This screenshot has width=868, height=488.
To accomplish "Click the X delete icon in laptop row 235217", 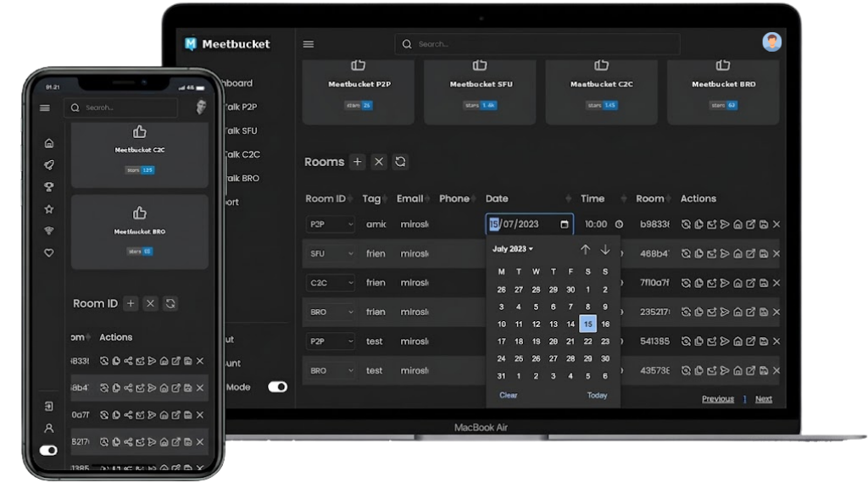I will [x=776, y=312].
